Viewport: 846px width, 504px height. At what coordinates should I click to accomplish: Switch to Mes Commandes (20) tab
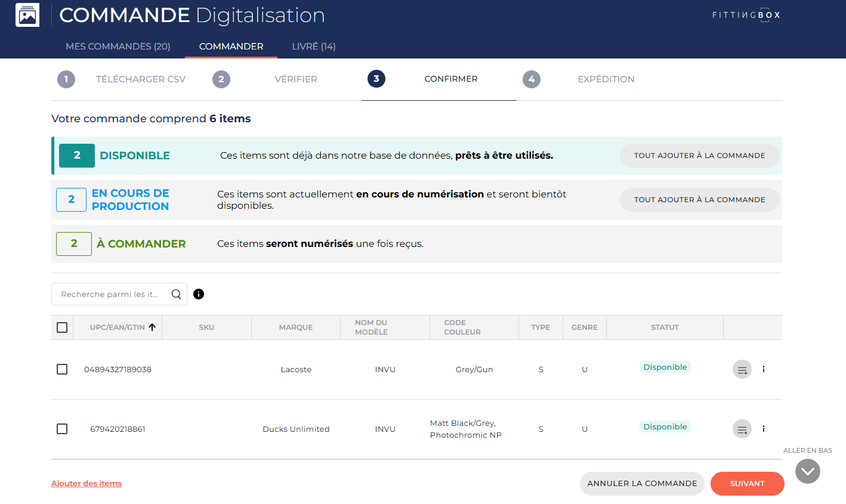coord(118,47)
